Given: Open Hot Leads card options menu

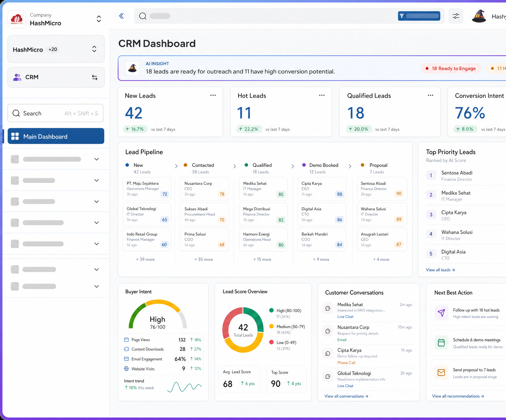Looking at the screenshot, I should pyautogui.click(x=322, y=95).
